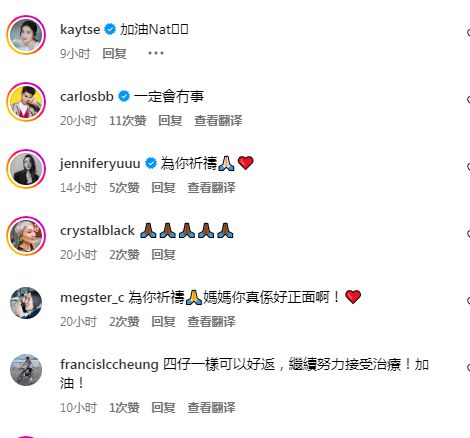Open francislccheung's avatar
Screen dimensions: 470x438
click(26, 370)
